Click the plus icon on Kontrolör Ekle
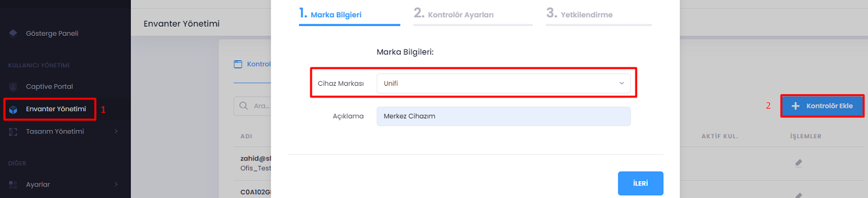 point(795,106)
